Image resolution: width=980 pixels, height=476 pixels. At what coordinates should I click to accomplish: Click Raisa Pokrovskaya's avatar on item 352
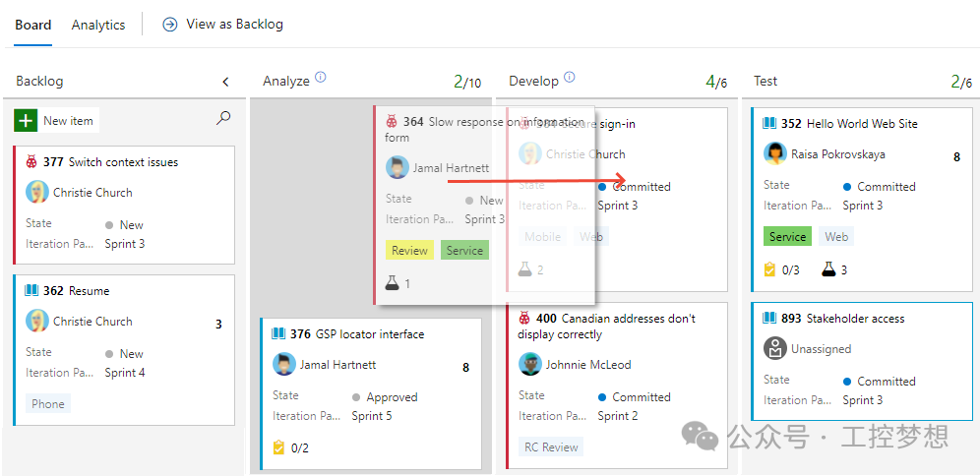pos(775,153)
